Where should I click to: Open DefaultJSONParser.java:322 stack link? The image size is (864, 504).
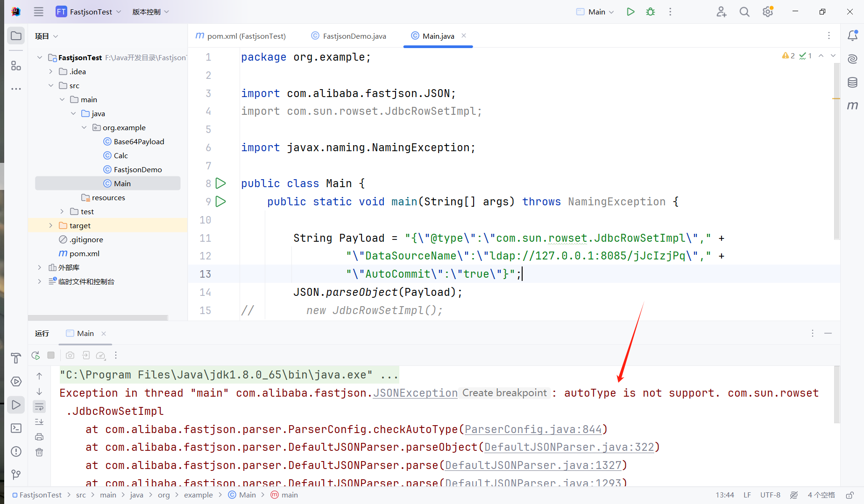tap(569, 447)
